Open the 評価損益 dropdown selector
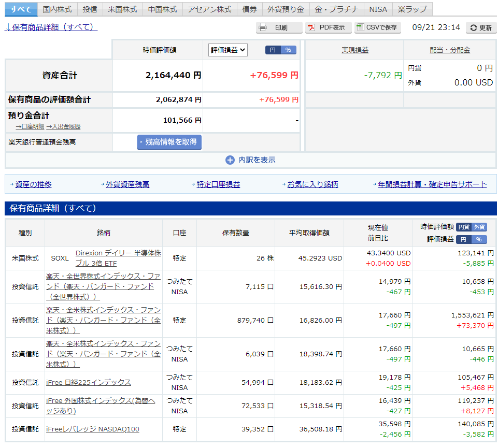 (x=228, y=50)
